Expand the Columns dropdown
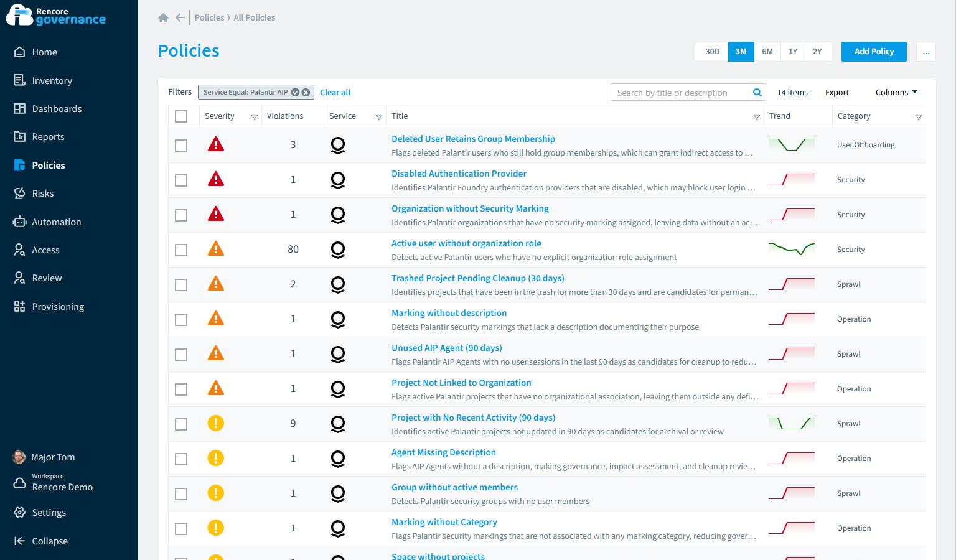The height and width of the screenshot is (560, 956). 896,93
